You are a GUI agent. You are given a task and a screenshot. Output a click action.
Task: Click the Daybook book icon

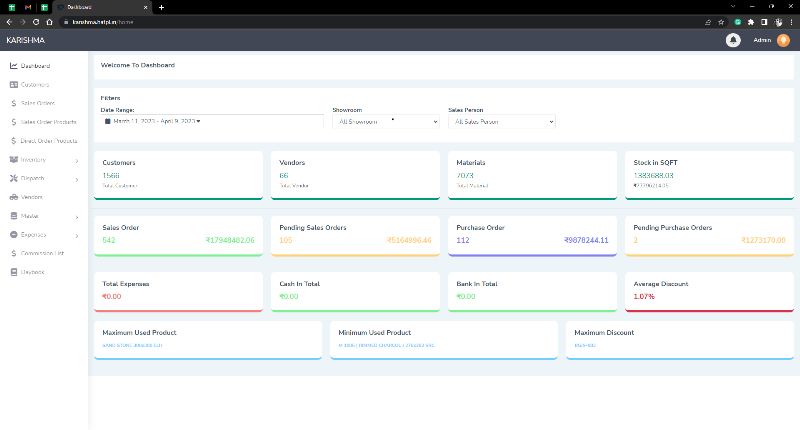[x=14, y=272]
